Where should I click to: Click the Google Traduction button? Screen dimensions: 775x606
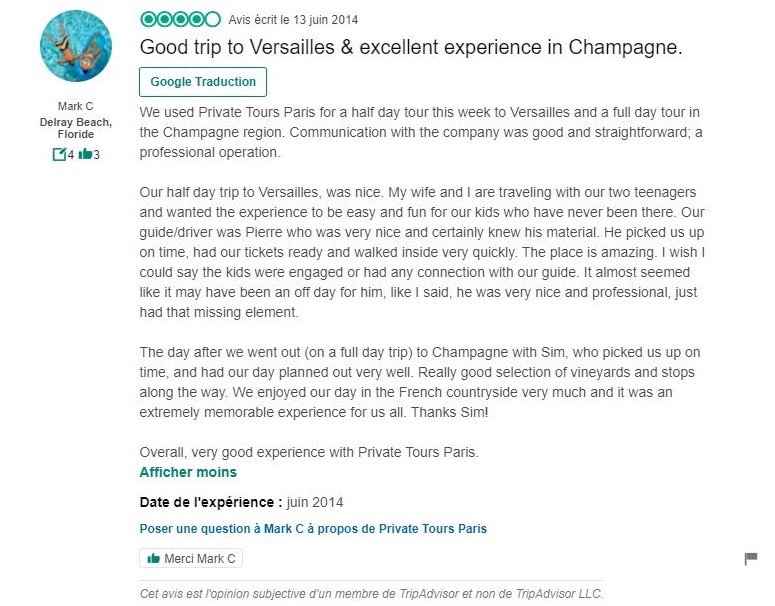203,82
